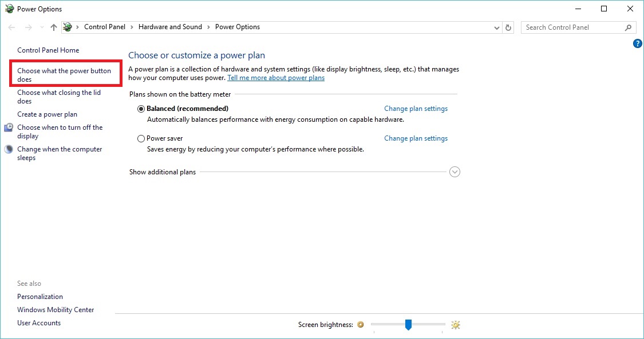
Task: Select the Power saver plan
Action: click(x=141, y=138)
